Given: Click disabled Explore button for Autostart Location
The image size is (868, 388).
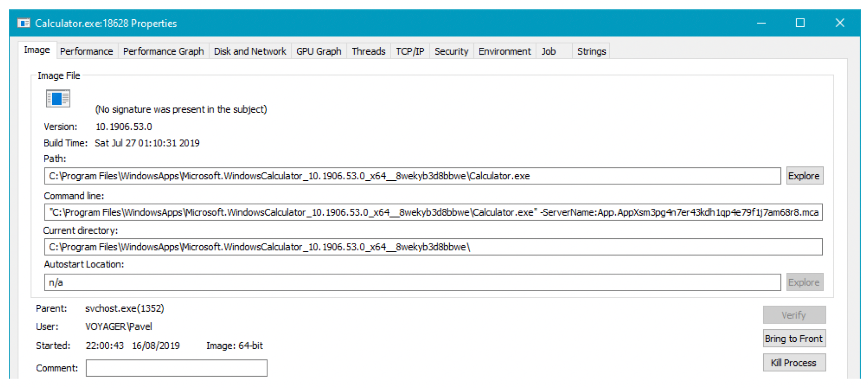Looking at the screenshot, I should tap(804, 282).
